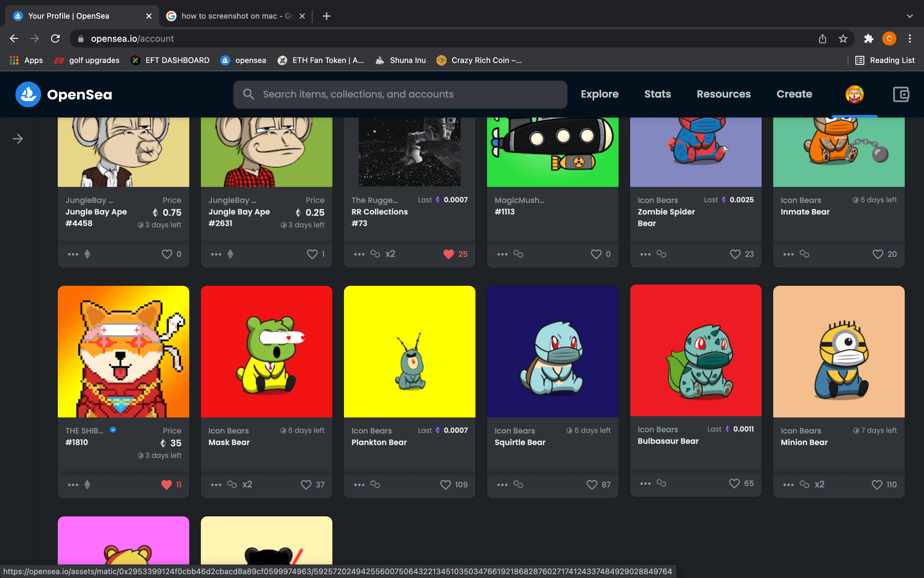The width and height of the screenshot is (924, 578).
Task: Favorite Inmate Bear with heart
Action: 878,254
